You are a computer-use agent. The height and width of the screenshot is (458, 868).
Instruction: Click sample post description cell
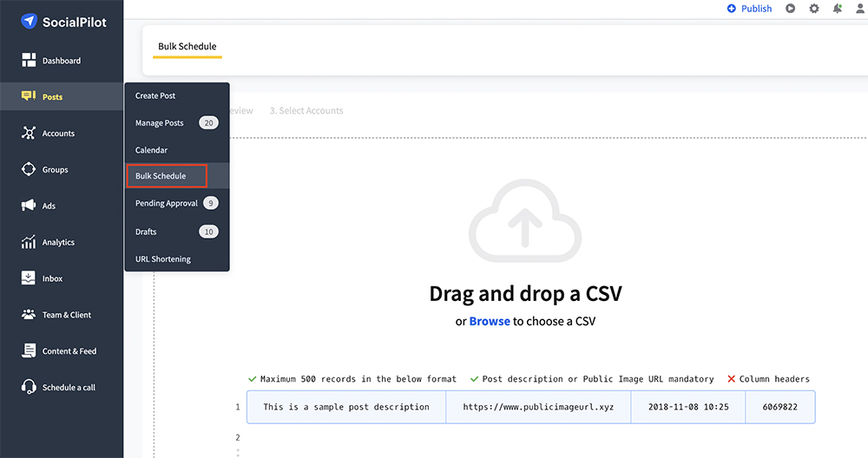[x=346, y=407]
